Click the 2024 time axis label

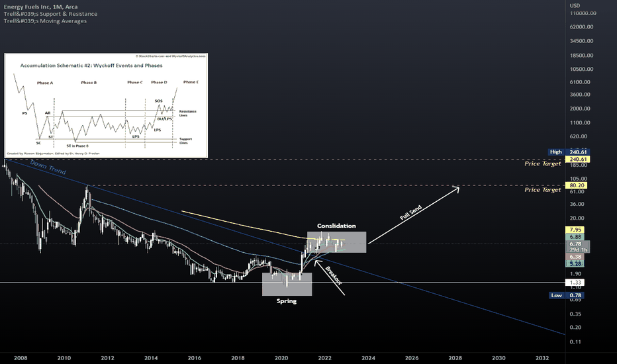coord(368,358)
